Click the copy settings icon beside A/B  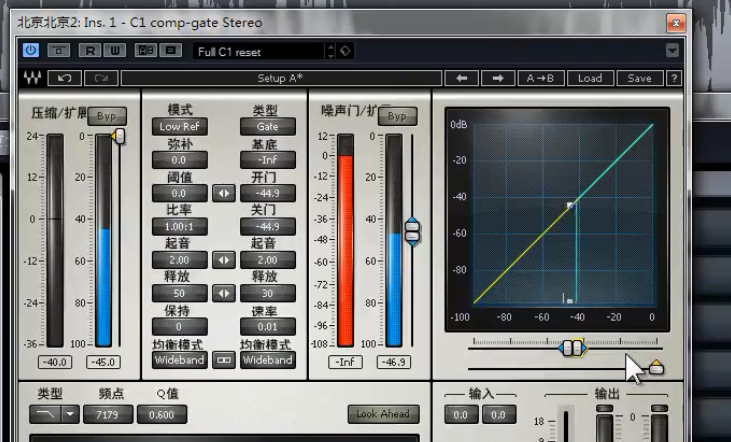pyautogui.click(x=171, y=50)
